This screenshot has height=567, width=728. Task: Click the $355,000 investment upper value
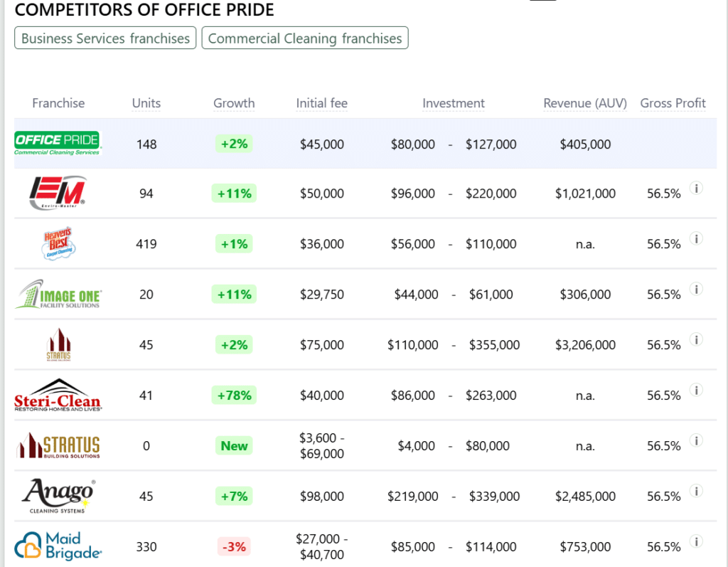pyautogui.click(x=494, y=345)
